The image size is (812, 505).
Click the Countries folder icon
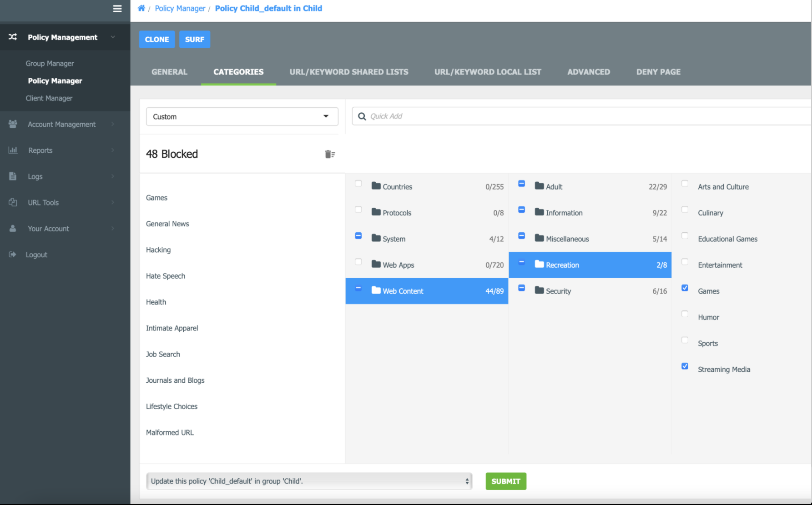coord(376,186)
